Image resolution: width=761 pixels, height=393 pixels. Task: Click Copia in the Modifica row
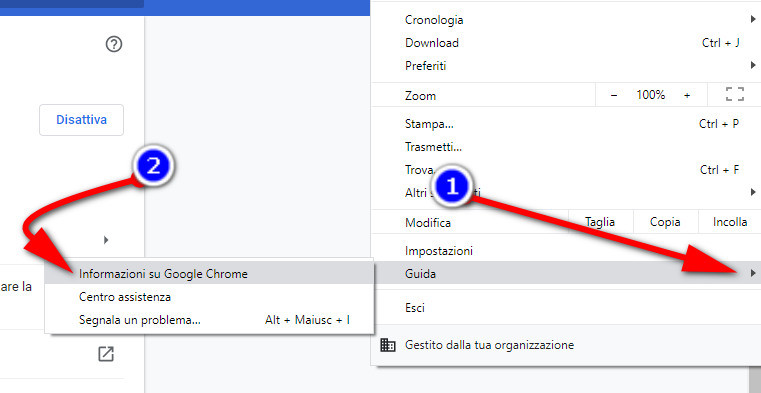pyautogui.click(x=665, y=222)
